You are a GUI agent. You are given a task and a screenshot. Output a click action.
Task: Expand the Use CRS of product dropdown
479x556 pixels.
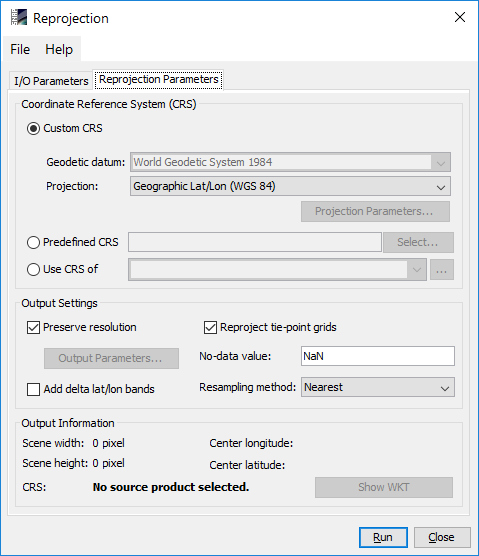click(x=277, y=270)
